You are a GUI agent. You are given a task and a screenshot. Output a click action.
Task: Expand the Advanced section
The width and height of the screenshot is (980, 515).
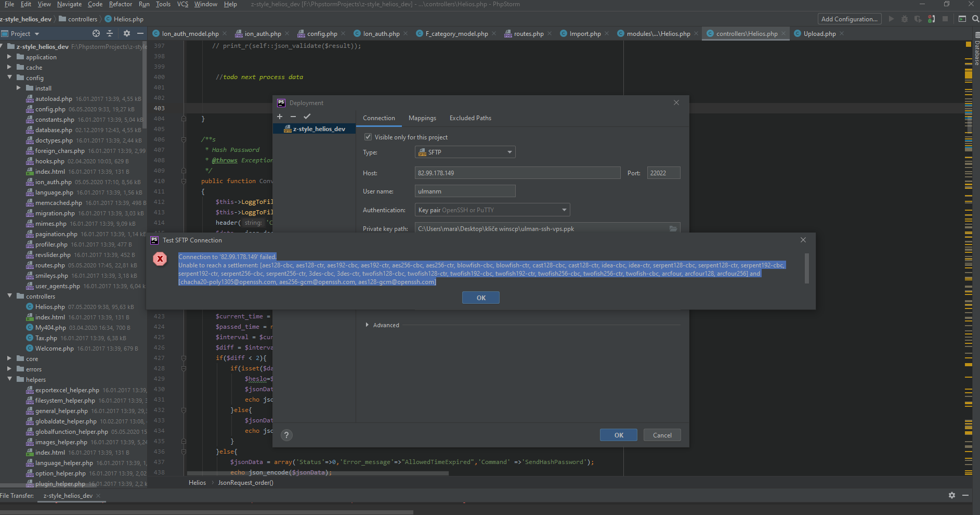point(367,325)
